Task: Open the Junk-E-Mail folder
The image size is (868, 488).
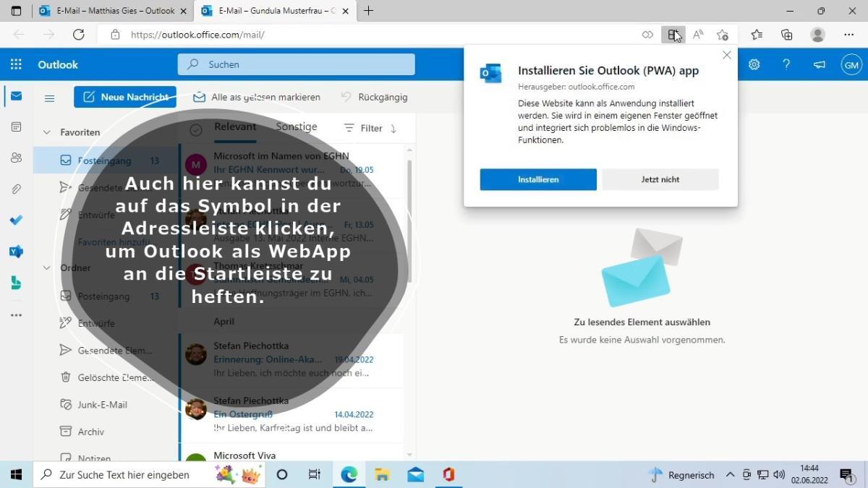Action: [102, 405]
